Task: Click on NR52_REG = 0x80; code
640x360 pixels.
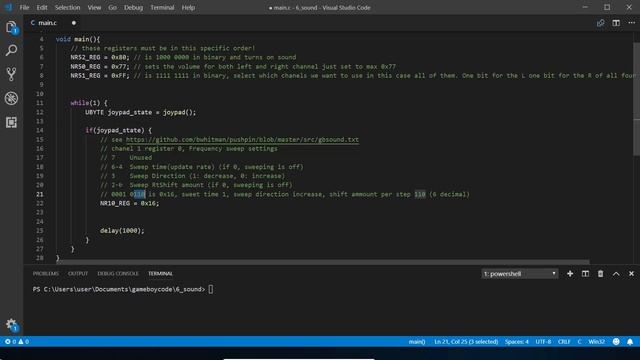Action: click(x=100, y=57)
